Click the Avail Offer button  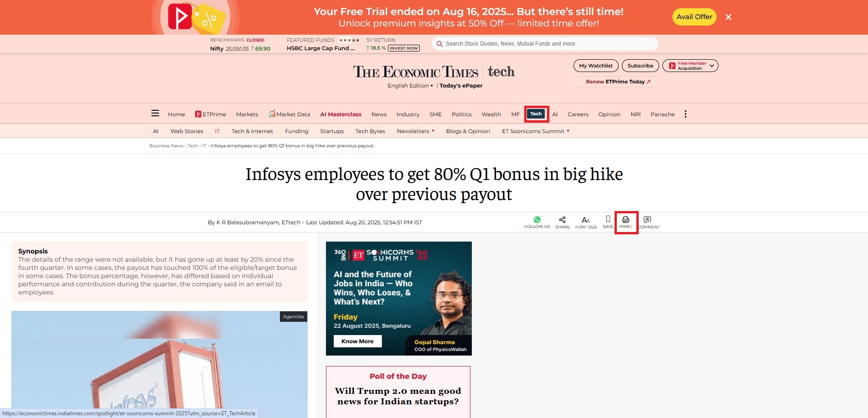tap(694, 17)
